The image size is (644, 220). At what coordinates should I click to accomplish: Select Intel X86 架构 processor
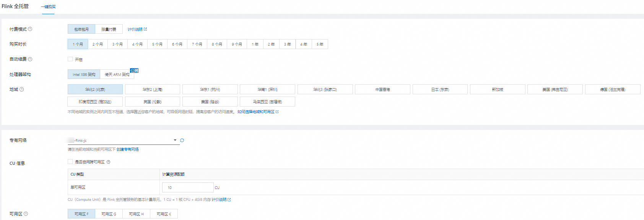click(84, 74)
